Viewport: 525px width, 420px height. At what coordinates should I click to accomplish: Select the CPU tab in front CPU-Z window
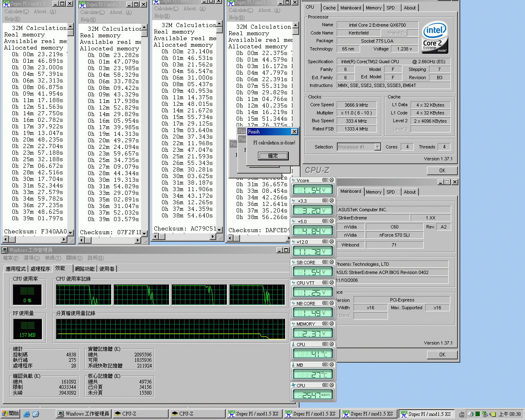[310, 7]
